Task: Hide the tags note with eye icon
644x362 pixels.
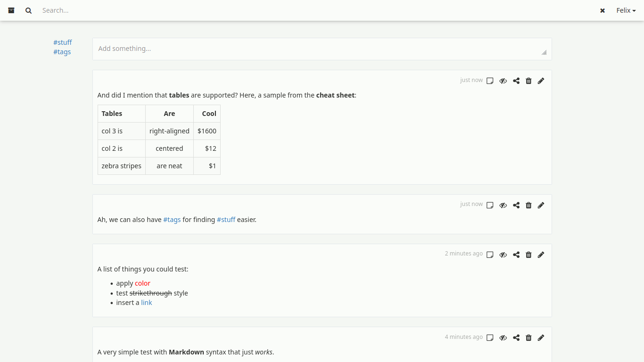Action: coord(503,205)
